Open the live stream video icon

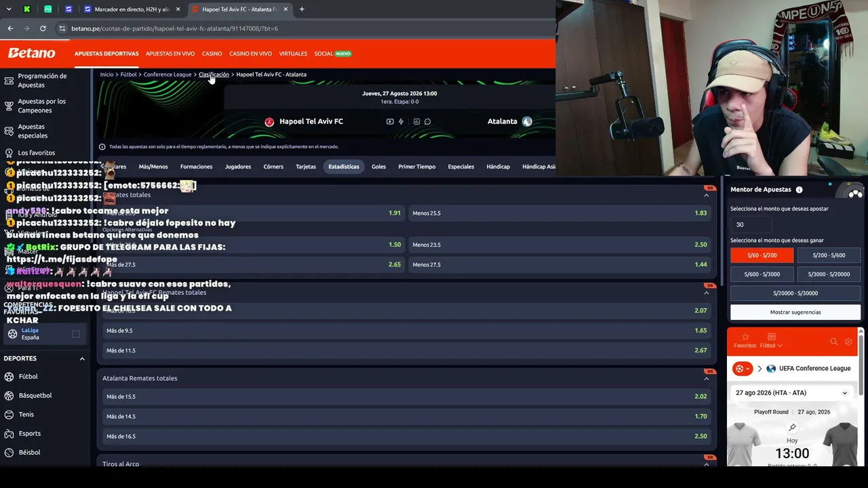pyautogui.click(x=390, y=122)
